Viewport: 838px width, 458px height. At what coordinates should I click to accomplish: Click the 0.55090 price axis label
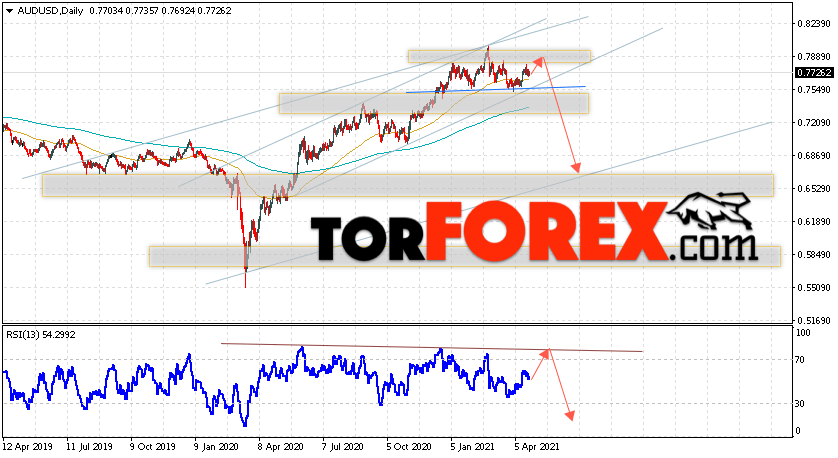[x=814, y=288]
